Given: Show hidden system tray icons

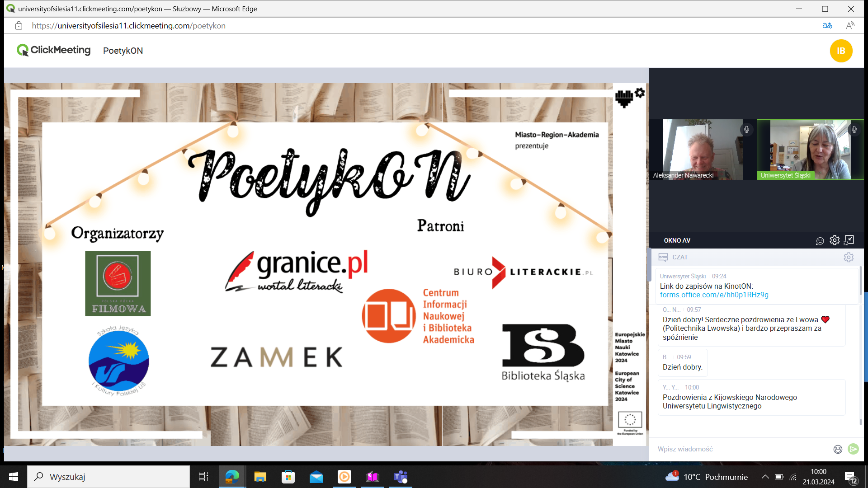Looking at the screenshot, I should tap(765, 477).
